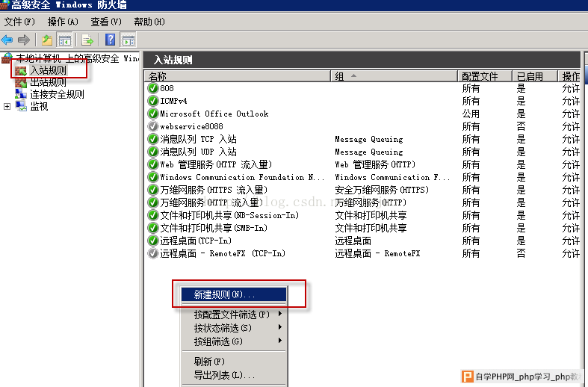
Task: Select the 万维网服务(HTTP 流入量) rule name
Action: [x=211, y=202]
